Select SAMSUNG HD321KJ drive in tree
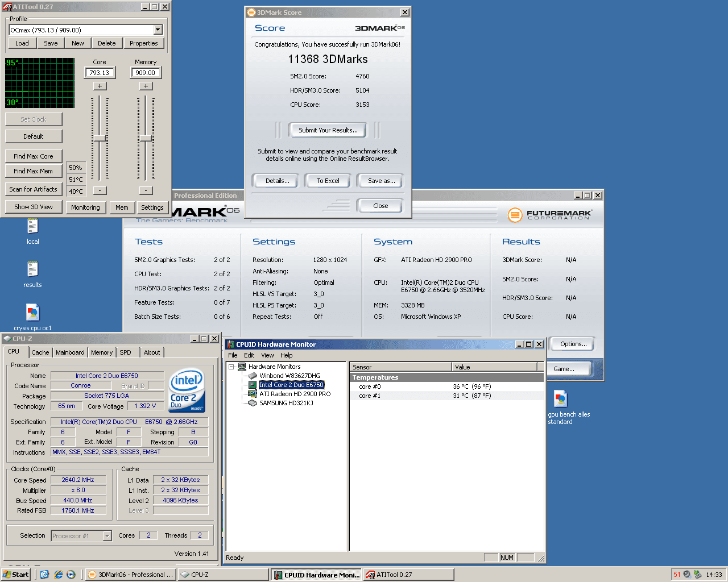The width and height of the screenshot is (728, 582). (x=286, y=403)
